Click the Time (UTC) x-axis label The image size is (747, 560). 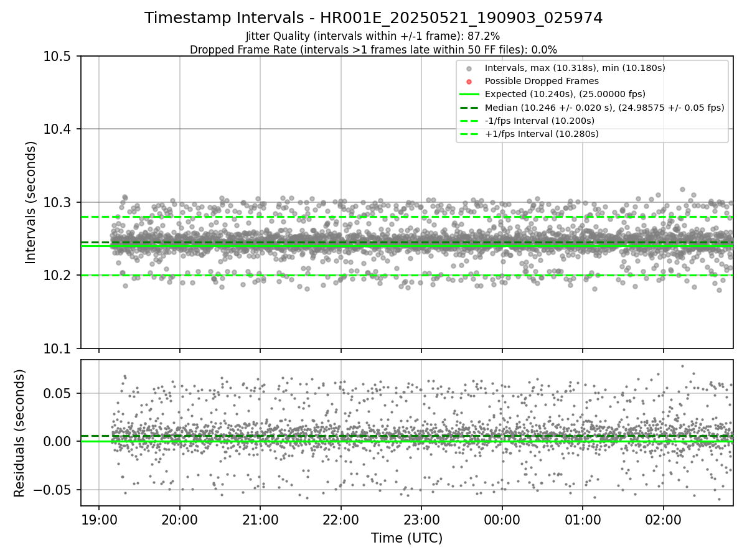406,538
